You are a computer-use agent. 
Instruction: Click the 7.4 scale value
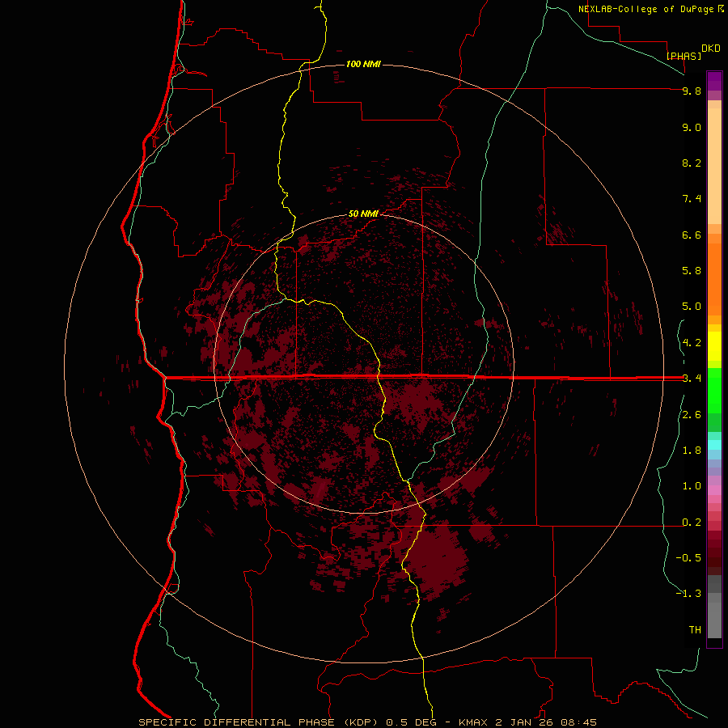click(692, 199)
